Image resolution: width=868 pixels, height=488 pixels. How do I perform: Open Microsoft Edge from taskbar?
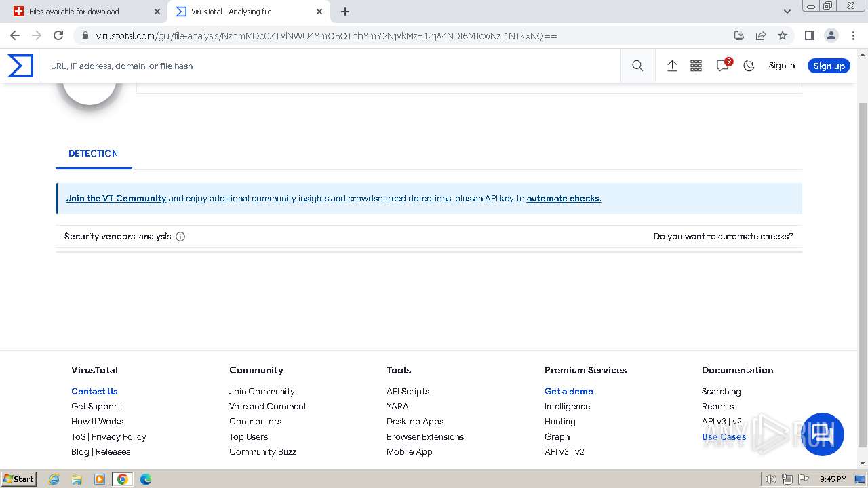[145, 479]
